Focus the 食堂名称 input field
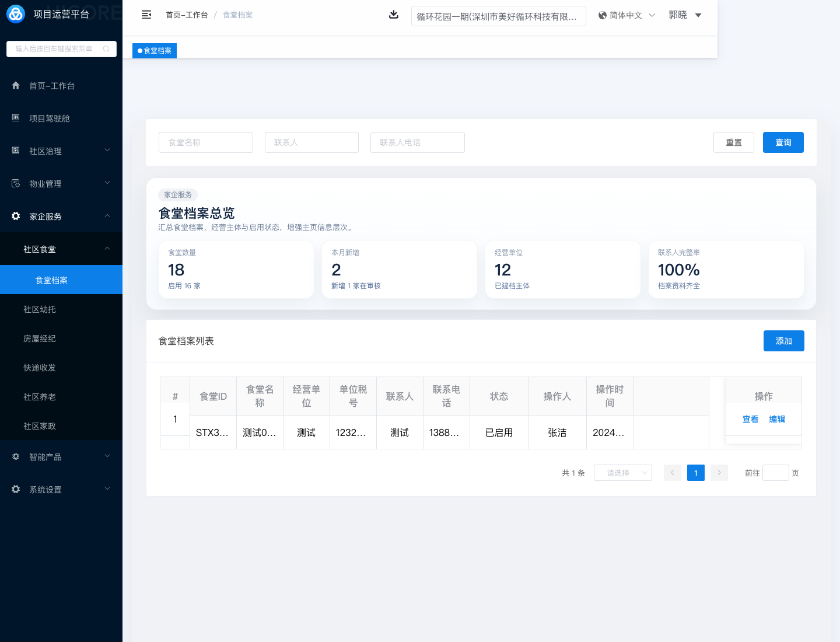The height and width of the screenshot is (642, 840). [x=205, y=142]
